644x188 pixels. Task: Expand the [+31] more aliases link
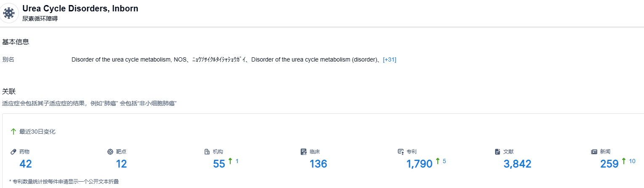[389, 59]
